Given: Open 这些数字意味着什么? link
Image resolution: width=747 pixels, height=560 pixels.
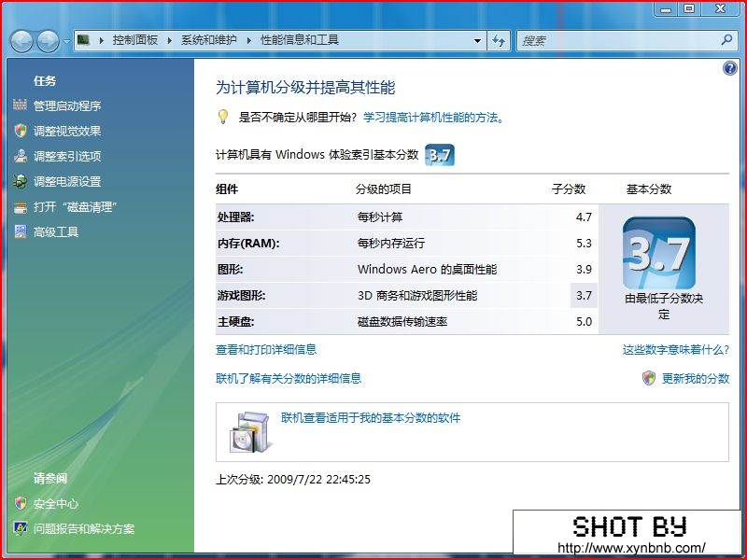Looking at the screenshot, I should (x=675, y=350).
